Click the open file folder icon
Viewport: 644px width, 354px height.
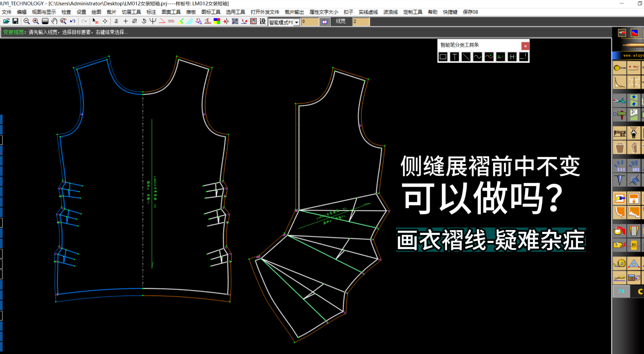click(6, 21)
